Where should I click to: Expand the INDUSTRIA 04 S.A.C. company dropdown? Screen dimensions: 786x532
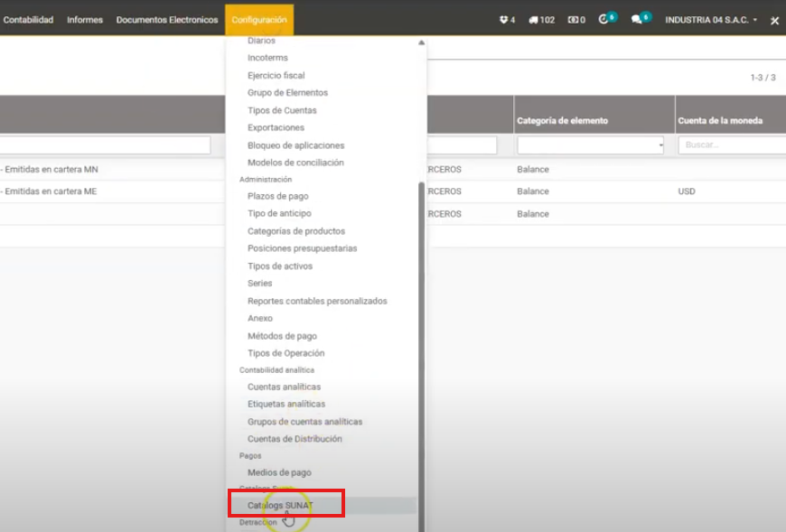pyautogui.click(x=711, y=20)
